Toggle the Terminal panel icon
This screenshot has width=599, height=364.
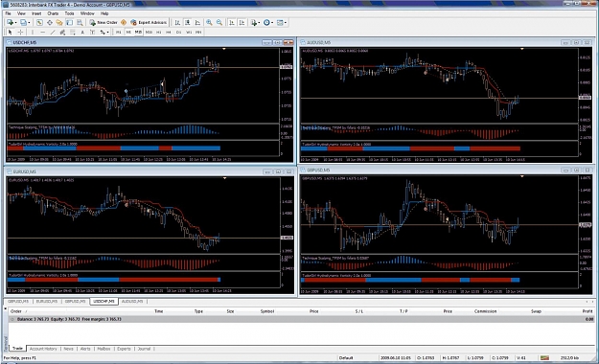[69, 23]
